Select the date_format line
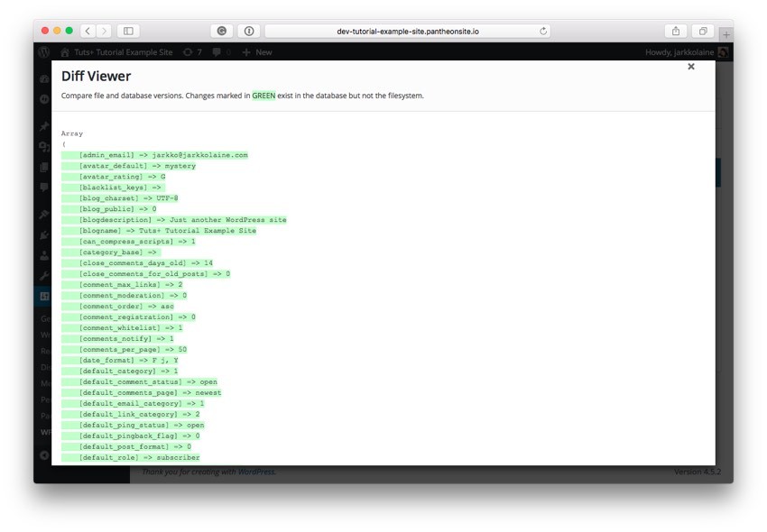This screenshot has height=532, width=767. pos(120,360)
